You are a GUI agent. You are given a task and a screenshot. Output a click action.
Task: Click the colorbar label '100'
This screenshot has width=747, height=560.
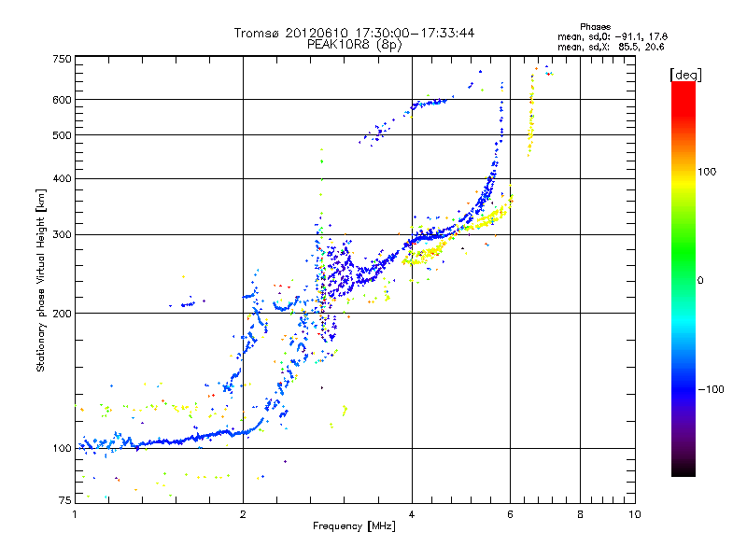[x=707, y=172]
